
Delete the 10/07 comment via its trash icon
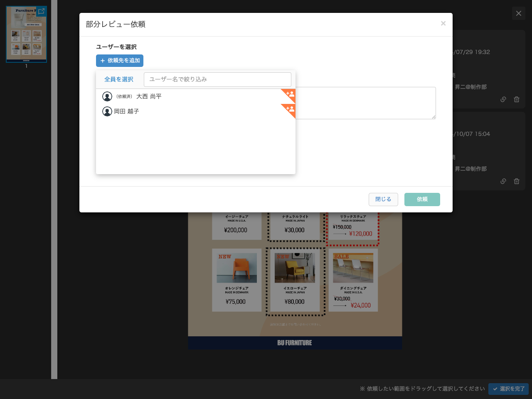(517, 181)
